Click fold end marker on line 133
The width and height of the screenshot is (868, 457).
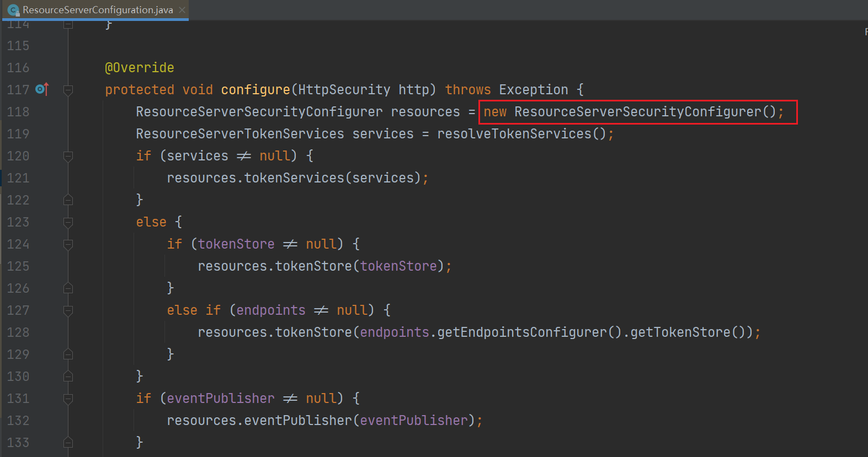coord(68,442)
